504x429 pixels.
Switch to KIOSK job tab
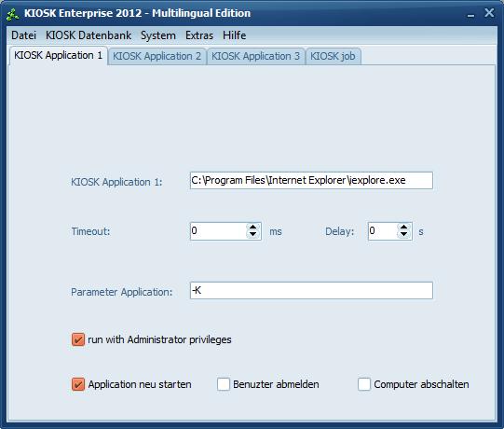pyautogui.click(x=333, y=56)
